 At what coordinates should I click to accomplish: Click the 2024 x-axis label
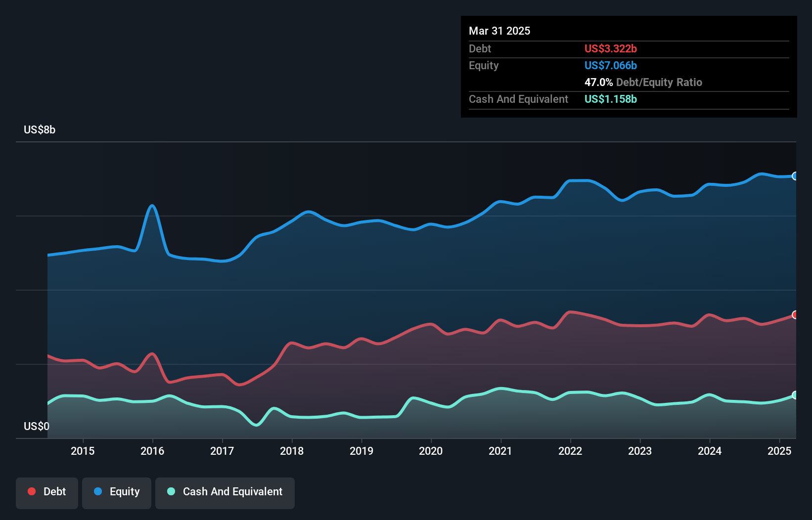pyautogui.click(x=710, y=451)
